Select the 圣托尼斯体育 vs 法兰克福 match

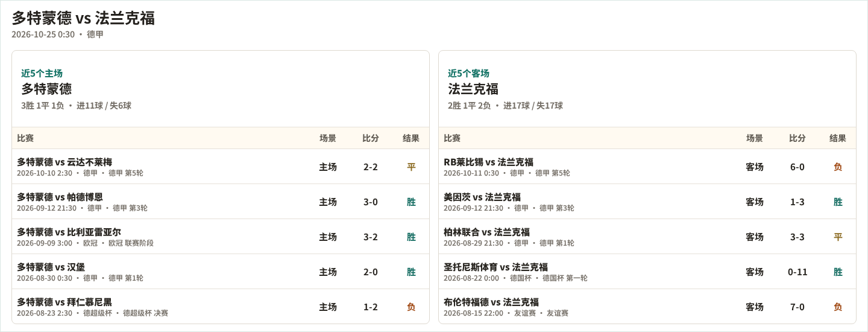[x=647, y=272]
